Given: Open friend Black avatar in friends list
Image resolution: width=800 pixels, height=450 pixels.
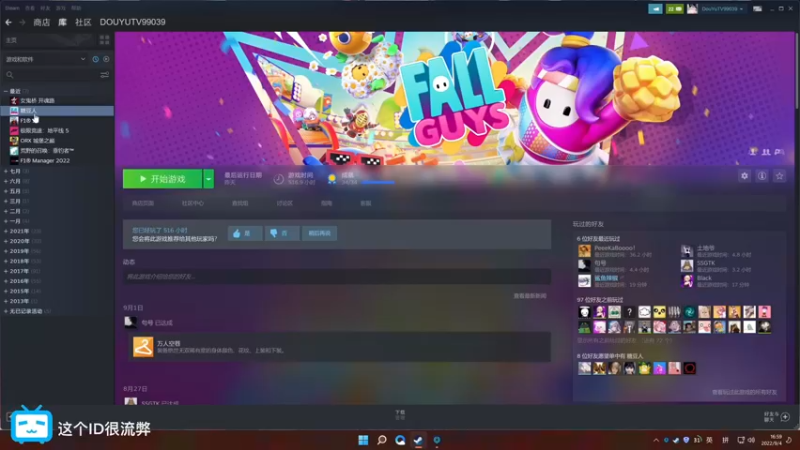Looking at the screenshot, I should (x=687, y=281).
